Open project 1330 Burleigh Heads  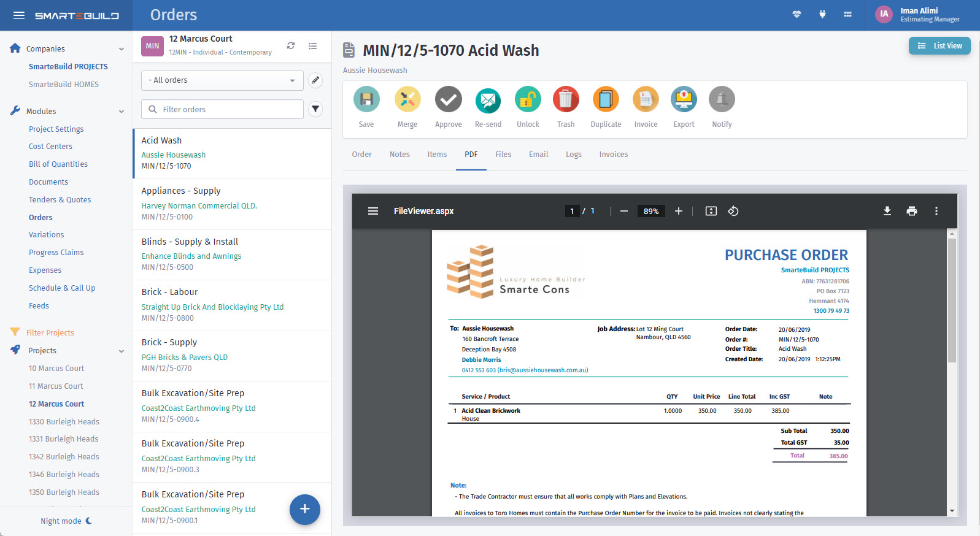(64, 422)
